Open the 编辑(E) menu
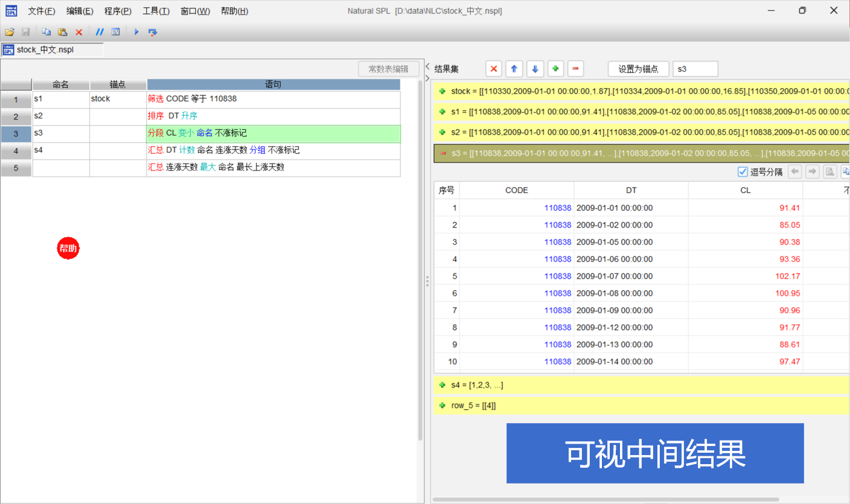The image size is (850, 504). 80,11
